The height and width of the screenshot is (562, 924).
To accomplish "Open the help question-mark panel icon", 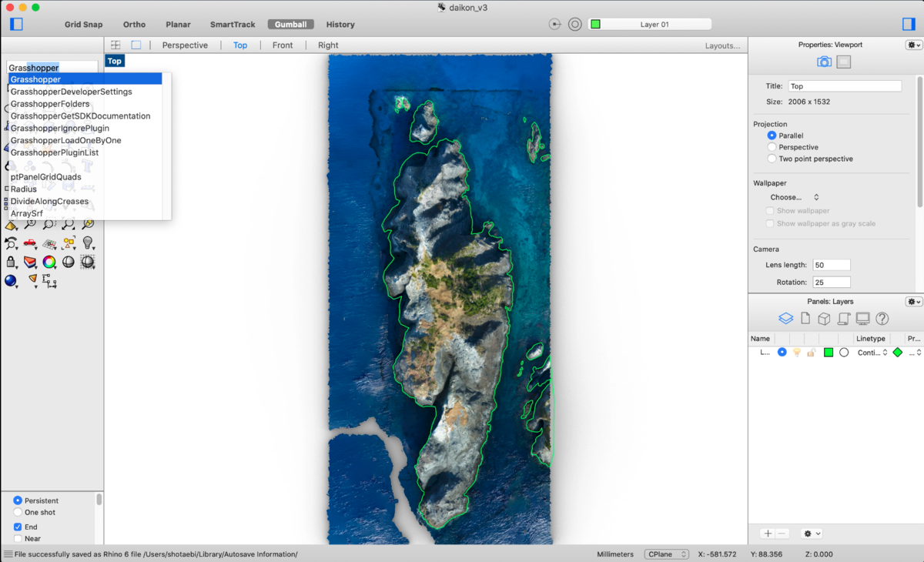I will (x=882, y=318).
